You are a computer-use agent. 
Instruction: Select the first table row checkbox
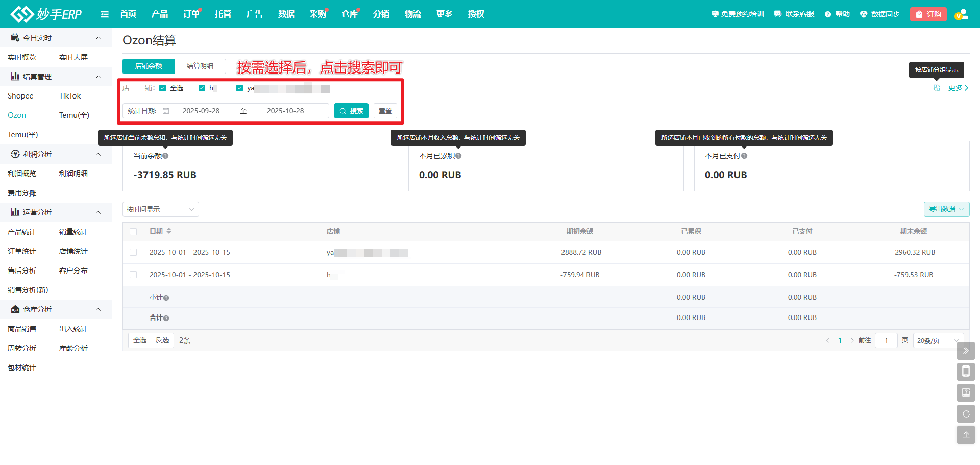[x=133, y=252]
